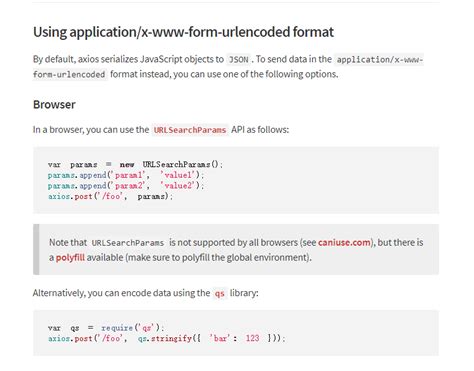The height and width of the screenshot is (371, 474).
Task: Open the caniuse.com link
Action: coord(344,242)
